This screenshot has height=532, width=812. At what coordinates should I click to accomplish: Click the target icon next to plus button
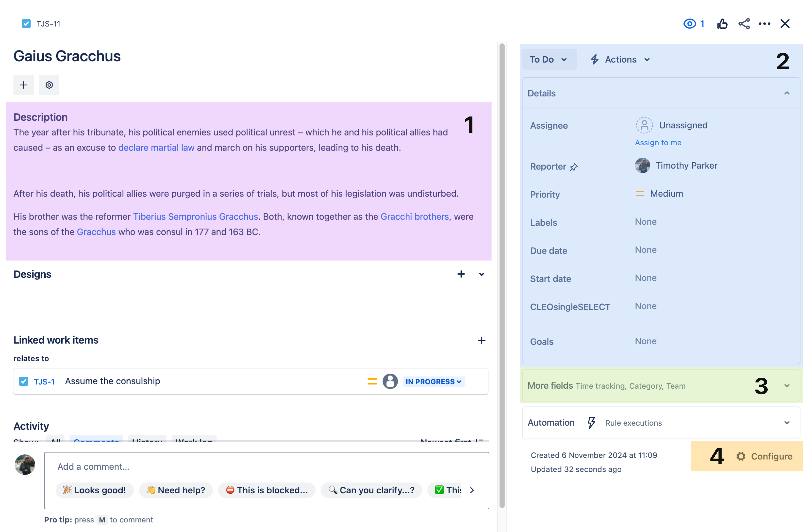click(x=49, y=85)
